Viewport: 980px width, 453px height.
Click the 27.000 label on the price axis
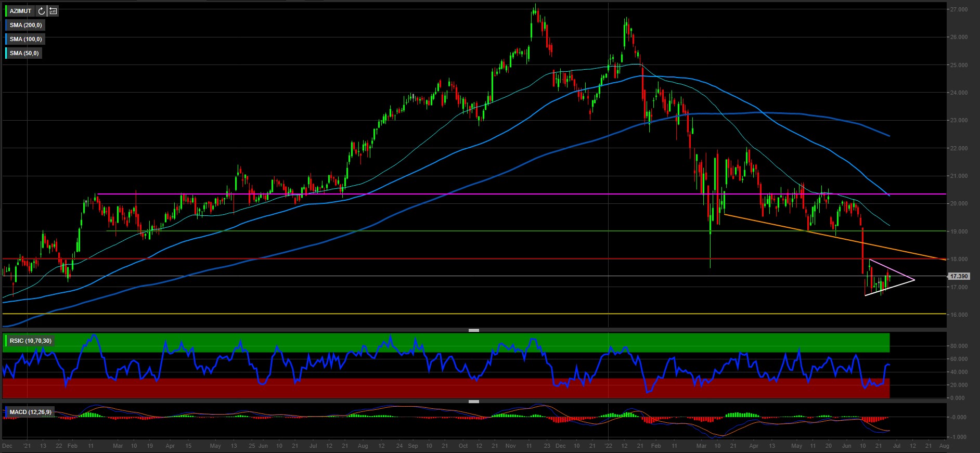[x=958, y=9]
